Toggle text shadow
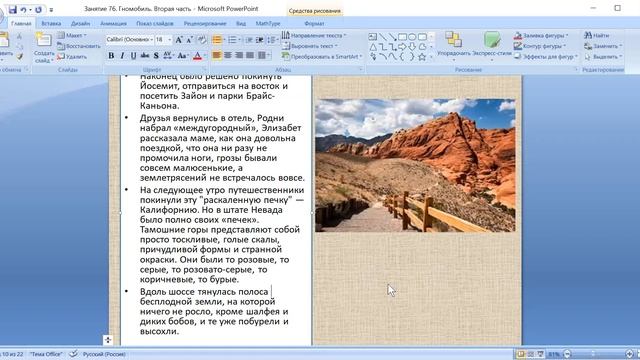Screen dimensions: 640x360 [x=156, y=56]
